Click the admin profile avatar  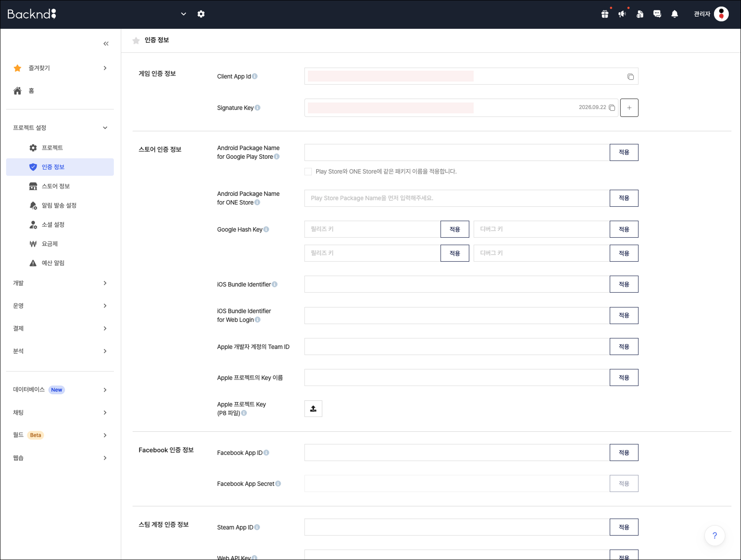coord(721,14)
